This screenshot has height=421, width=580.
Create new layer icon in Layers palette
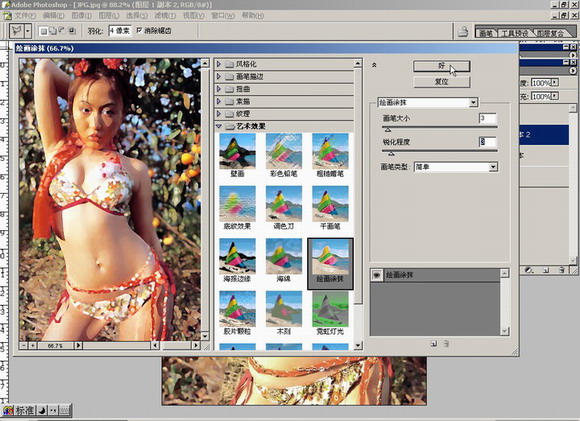(546, 270)
